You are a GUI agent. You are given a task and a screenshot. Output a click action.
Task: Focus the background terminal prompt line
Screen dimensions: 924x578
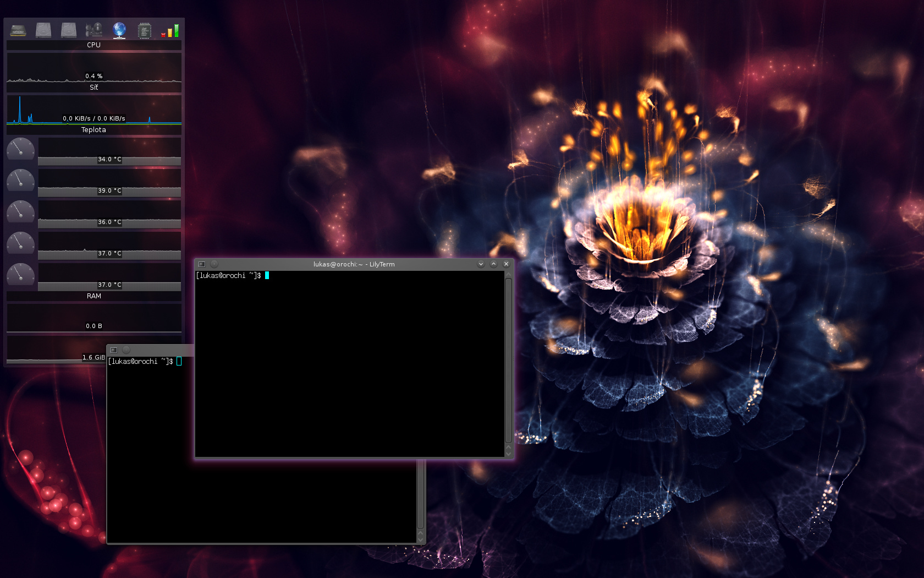tap(145, 361)
